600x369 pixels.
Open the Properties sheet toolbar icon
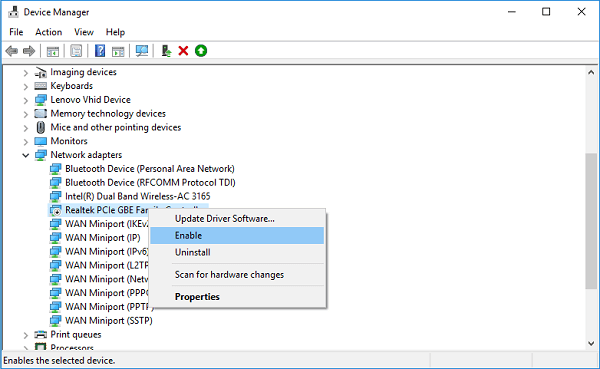(76, 51)
